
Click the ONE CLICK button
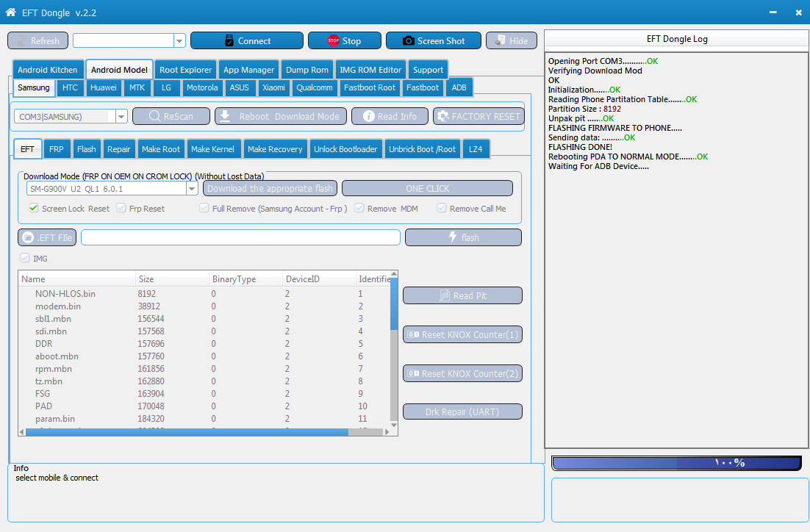click(427, 189)
